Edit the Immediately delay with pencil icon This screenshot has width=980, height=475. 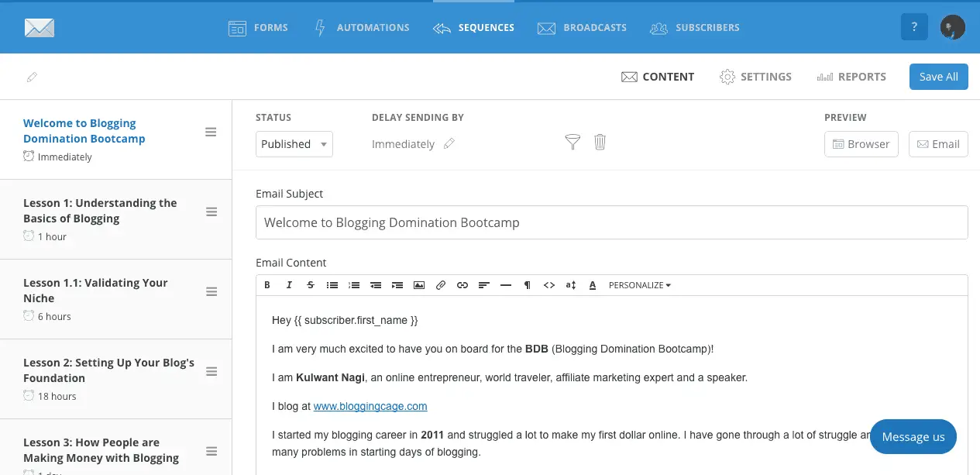(x=449, y=143)
